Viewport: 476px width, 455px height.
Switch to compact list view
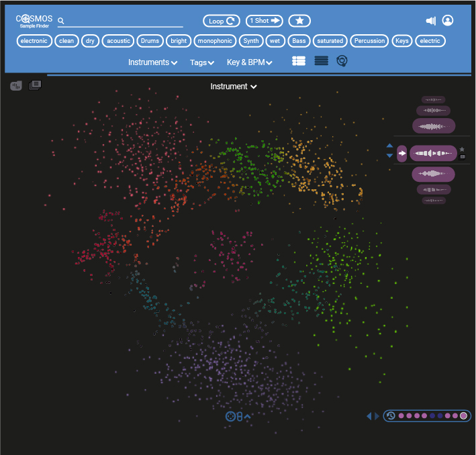[321, 61]
